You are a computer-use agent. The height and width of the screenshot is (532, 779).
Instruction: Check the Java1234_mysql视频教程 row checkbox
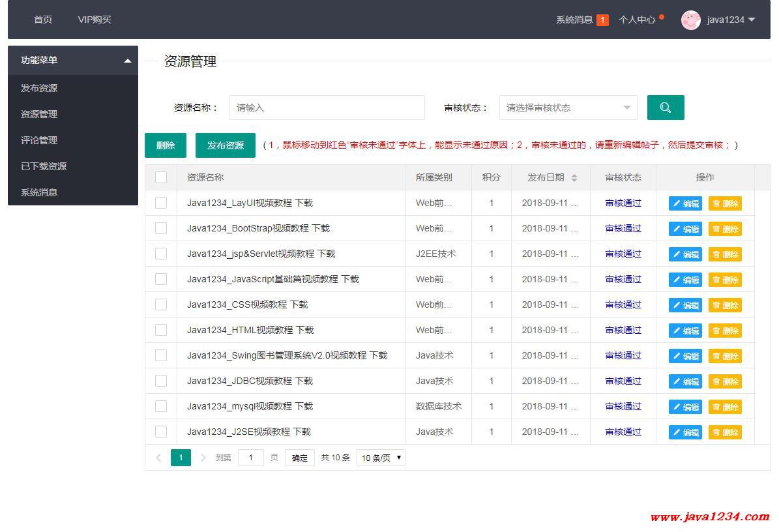pos(161,406)
